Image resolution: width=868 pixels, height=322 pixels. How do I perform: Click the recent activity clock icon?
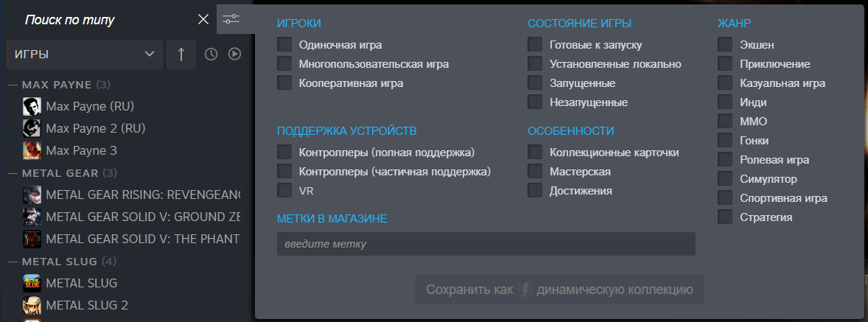click(211, 54)
